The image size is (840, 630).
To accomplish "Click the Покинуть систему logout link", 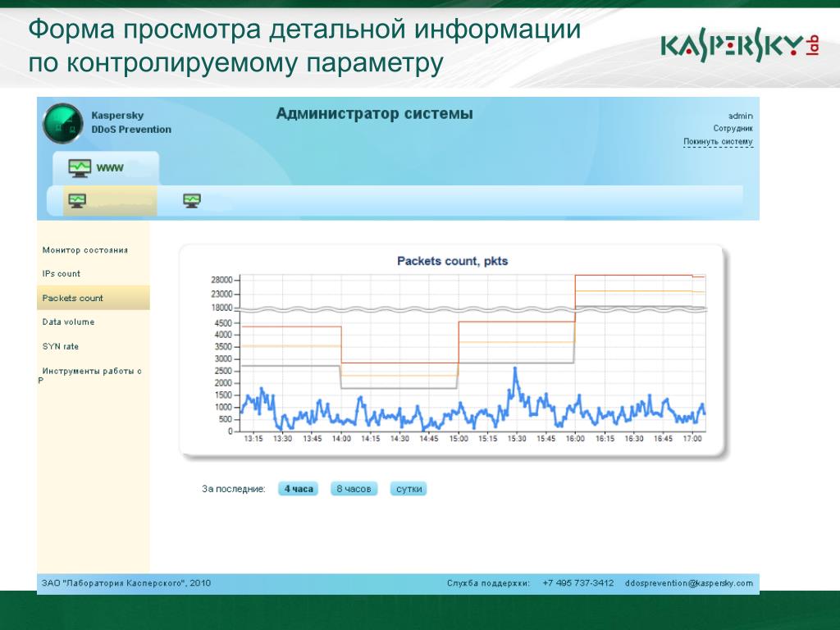I will pos(718,141).
